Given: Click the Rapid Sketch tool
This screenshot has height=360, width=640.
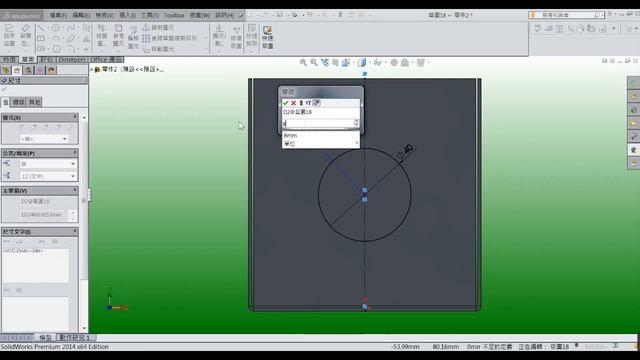Looking at the screenshot, I should [x=267, y=38].
